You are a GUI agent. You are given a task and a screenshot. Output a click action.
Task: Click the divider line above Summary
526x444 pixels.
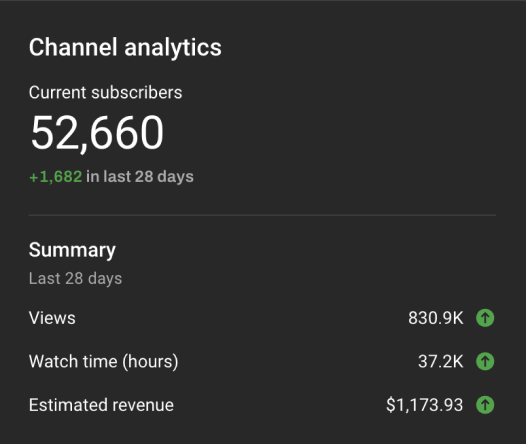[x=262, y=215]
